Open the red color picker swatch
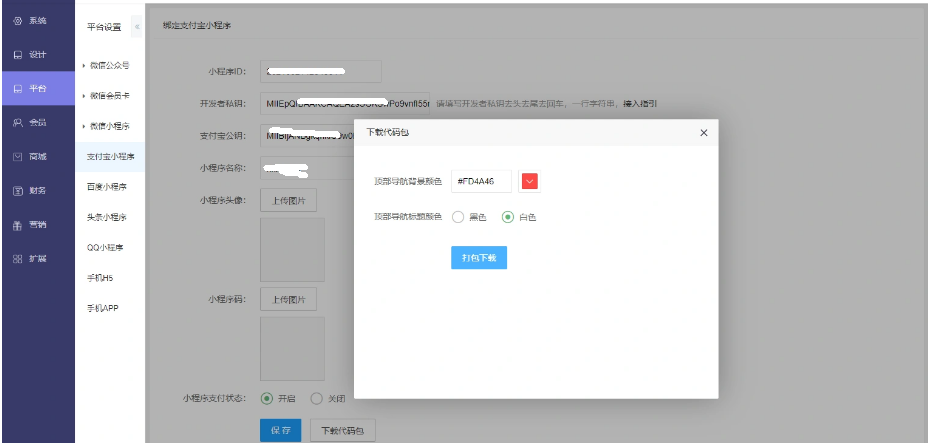The width and height of the screenshot is (928, 443). tap(530, 181)
